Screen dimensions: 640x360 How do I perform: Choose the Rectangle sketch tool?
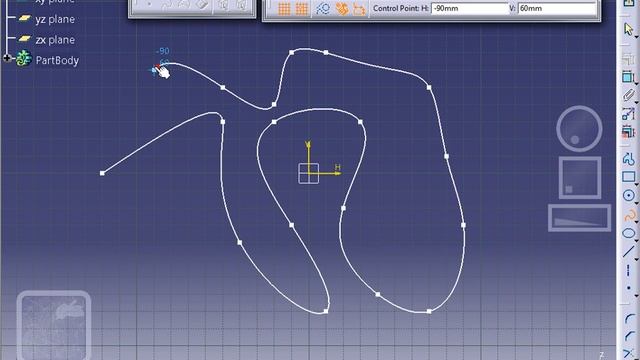(x=628, y=177)
